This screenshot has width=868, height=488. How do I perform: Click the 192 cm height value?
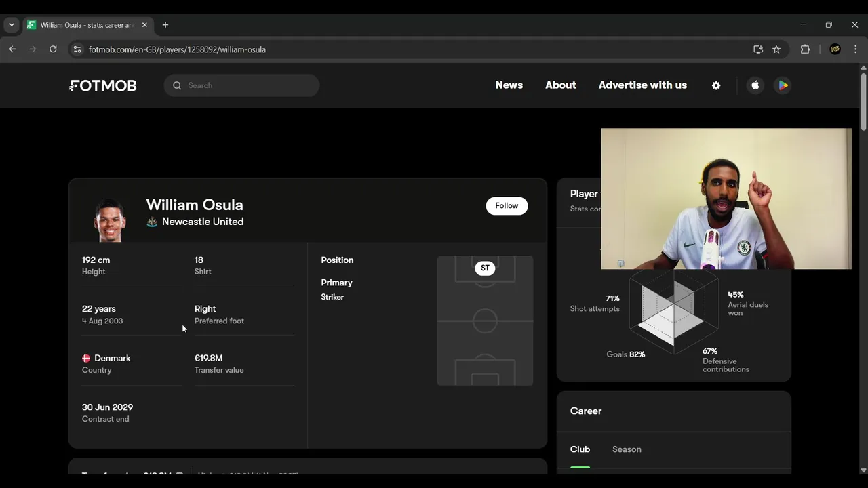[96, 260]
